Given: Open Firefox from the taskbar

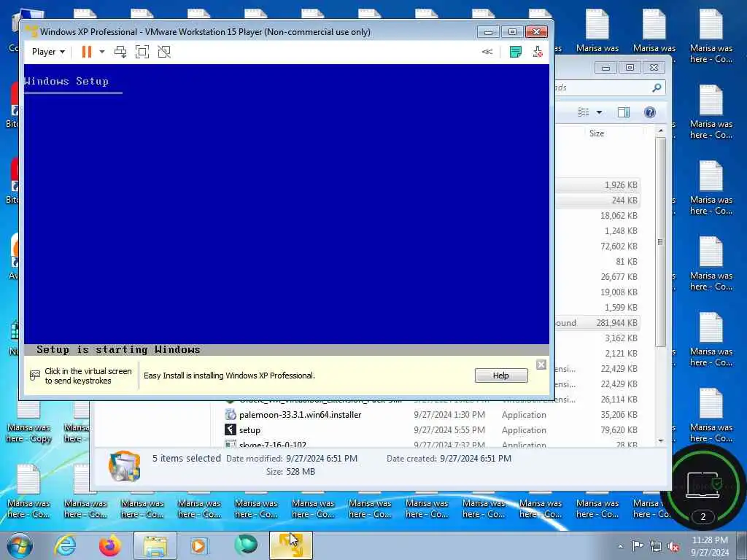Looking at the screenshot, I should point(109,545).
